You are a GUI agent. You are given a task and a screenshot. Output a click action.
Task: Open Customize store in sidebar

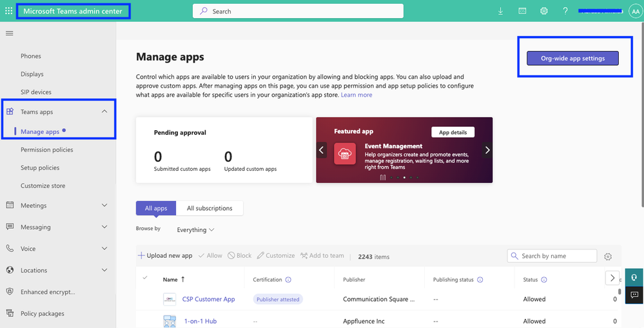[x=43, y=186]
